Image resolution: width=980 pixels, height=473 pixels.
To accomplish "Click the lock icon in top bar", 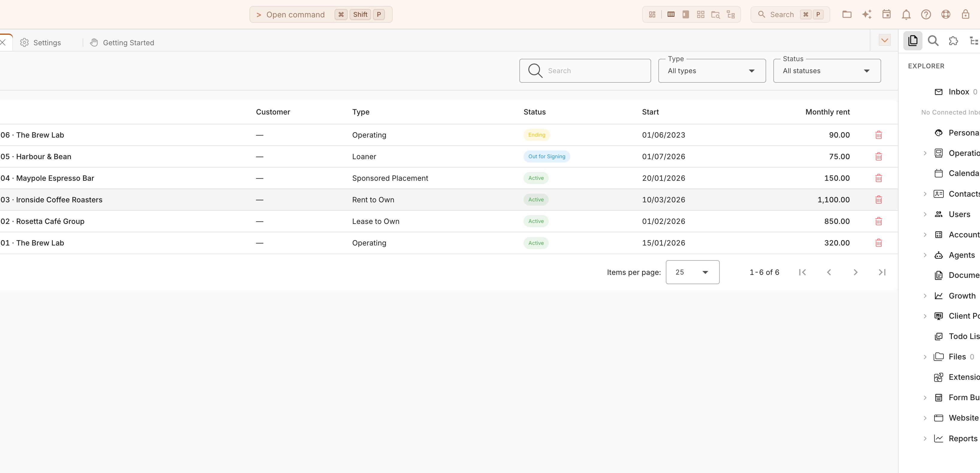I will click(966, 14).
